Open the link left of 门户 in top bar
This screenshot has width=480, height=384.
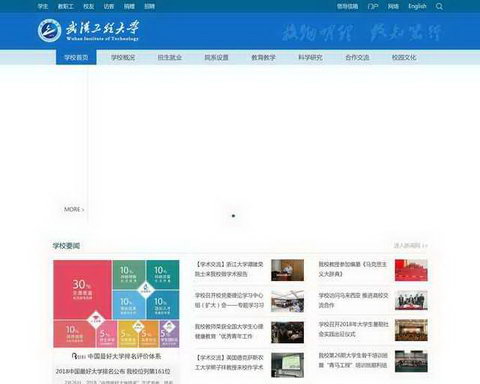tap(347, 6)
